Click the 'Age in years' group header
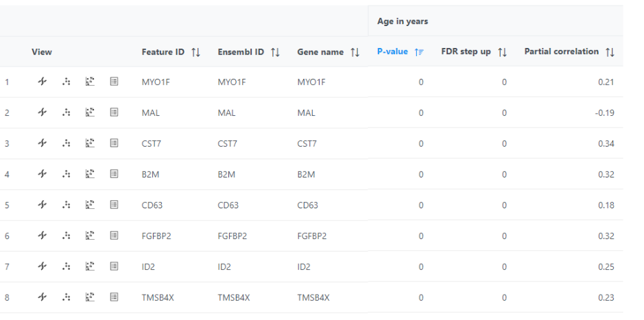The image size is (644, 320). pyautogui.click(x=403, y=21)
